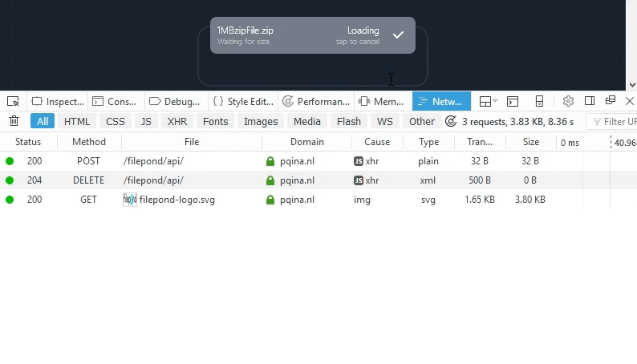Click the lock icon in GET row
Screen dimensions: 637x364
pyautogui.click(x=270, y=200)
